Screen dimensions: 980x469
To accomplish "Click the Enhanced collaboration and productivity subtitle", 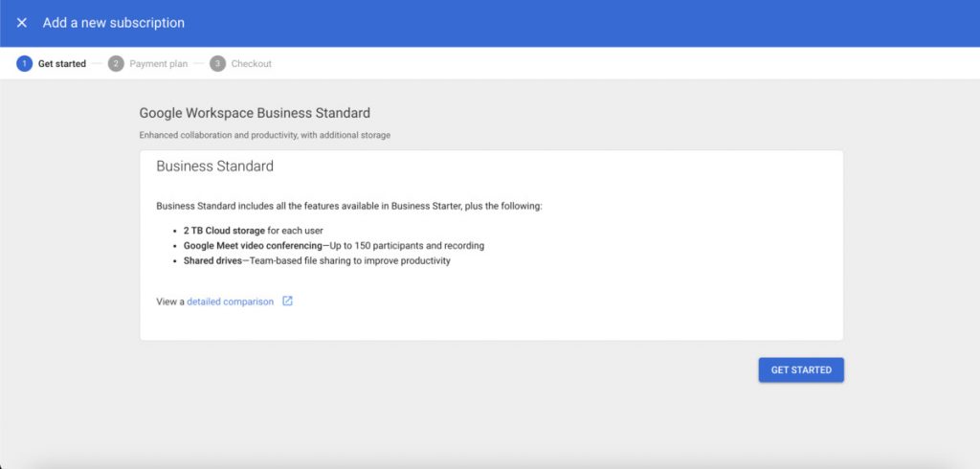I will [x=265, y=135].
